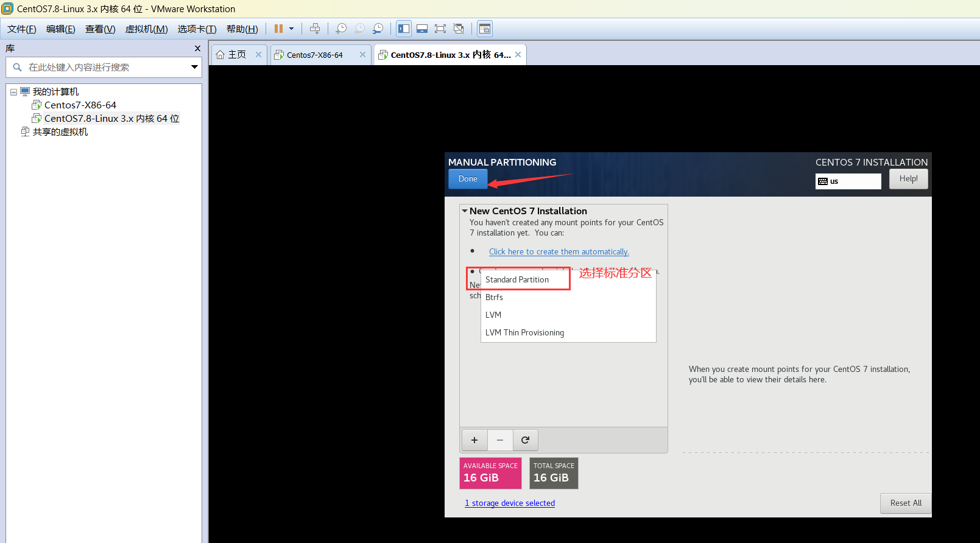Open the 选项卡(T) menu

coord(197,29)
